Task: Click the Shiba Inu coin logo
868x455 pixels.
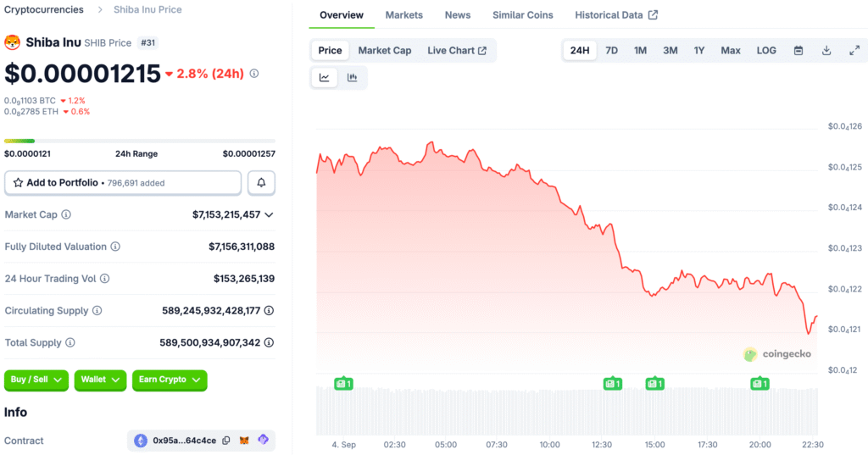Action: (12, 42)
